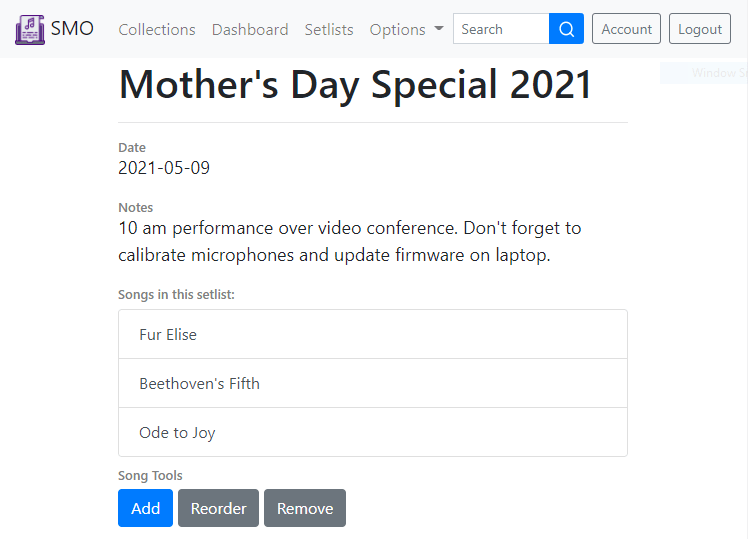This screenshot has width=748, height=539.
Task: Click the Reorder songs button
Action: click(x=218, y=508)
